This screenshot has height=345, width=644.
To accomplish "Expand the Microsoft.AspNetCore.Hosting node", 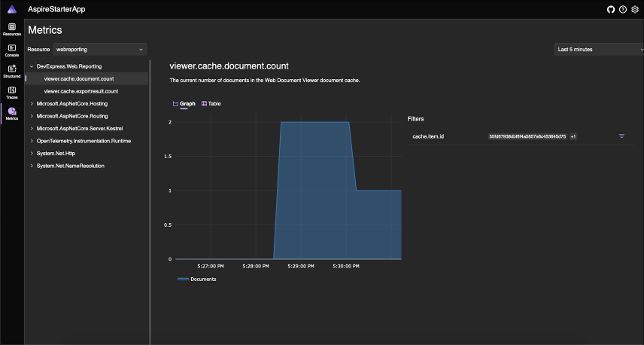I will pos(31,103).
